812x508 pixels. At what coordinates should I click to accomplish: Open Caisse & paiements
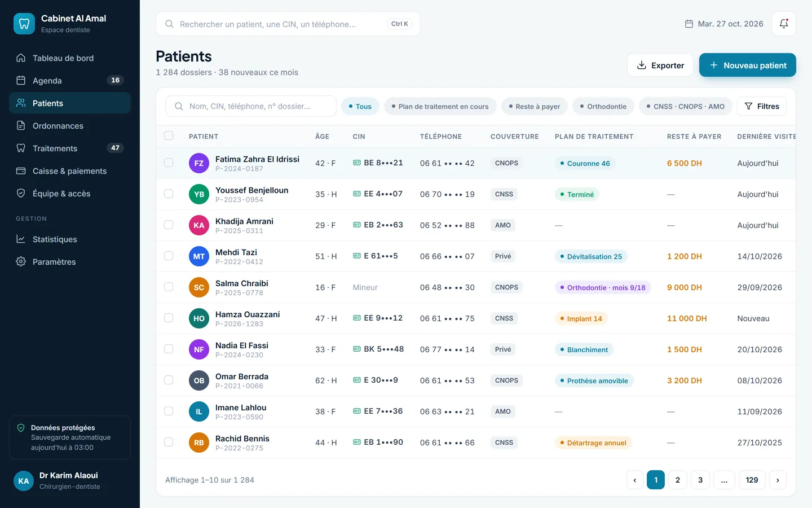pos(70,171)
